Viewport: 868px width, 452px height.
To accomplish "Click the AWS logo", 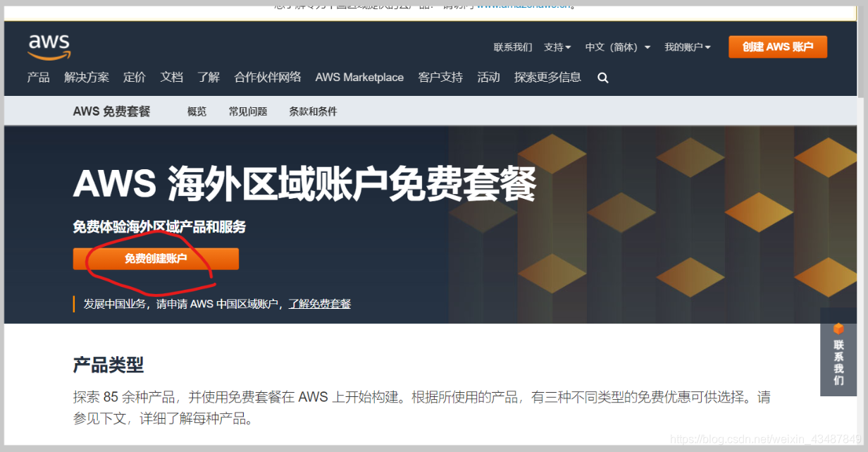I will 49,47.
